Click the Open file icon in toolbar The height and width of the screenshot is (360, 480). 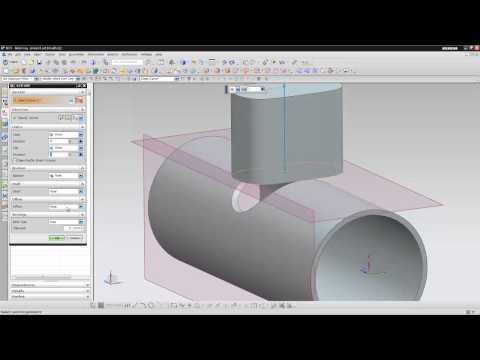[31, 62]
